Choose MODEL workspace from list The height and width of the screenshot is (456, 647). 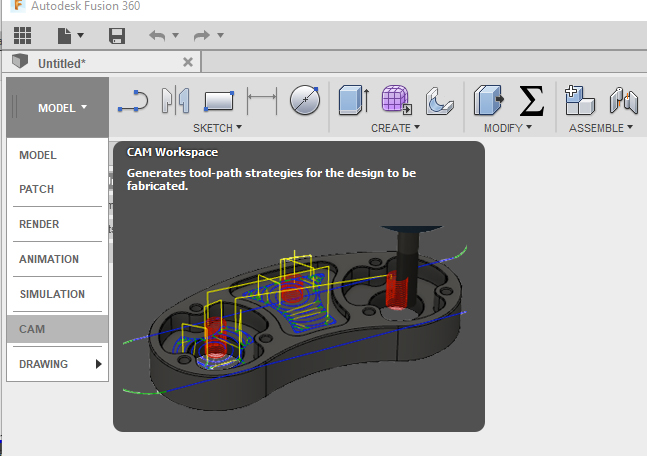click(57, 155)
